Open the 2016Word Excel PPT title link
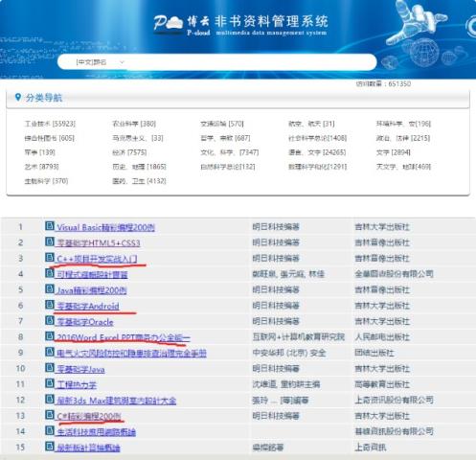 pyautogui.click(x=124, y=337)
